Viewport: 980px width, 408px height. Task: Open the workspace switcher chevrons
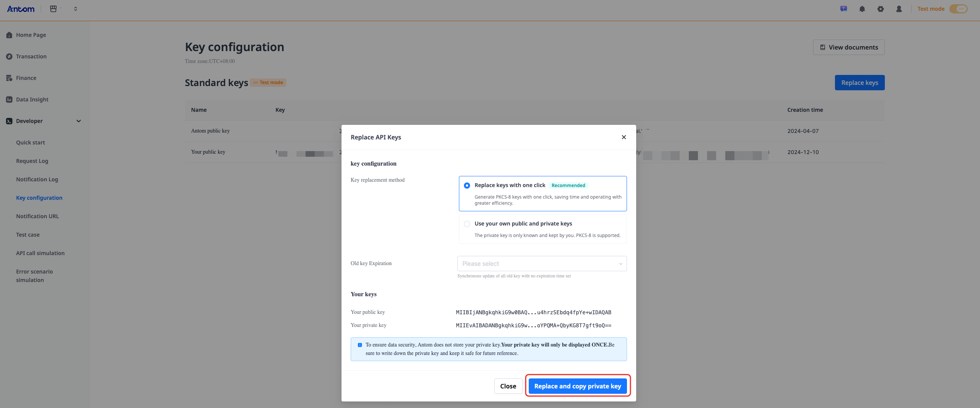(76, 8)
